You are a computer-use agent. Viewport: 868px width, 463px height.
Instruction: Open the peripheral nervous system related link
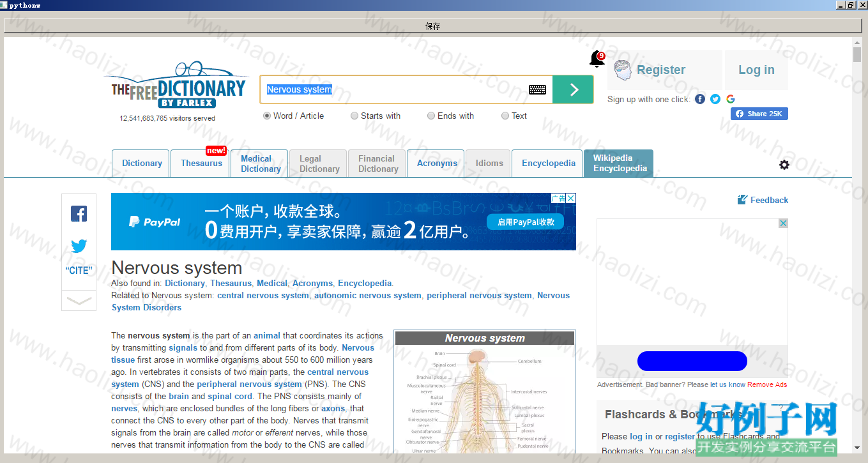click(x=479, y=295)
